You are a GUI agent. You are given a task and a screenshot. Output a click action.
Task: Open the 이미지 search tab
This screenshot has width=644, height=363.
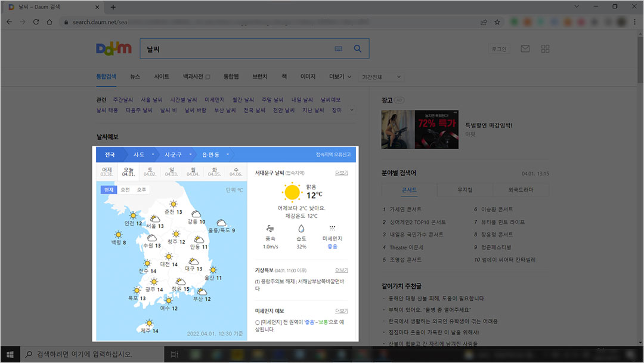pos(308,76)
